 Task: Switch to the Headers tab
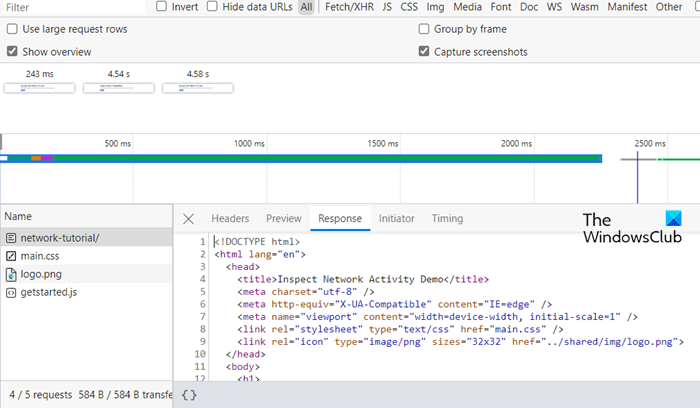click(x=230, y=219)
